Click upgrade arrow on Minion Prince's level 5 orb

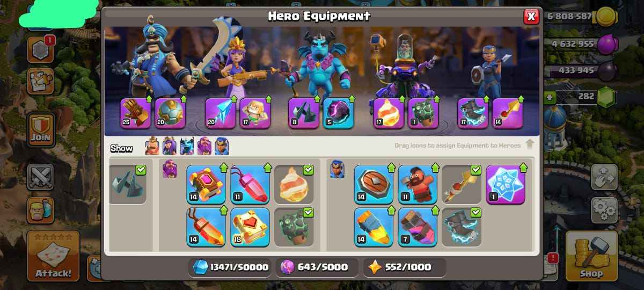[352, 99]
